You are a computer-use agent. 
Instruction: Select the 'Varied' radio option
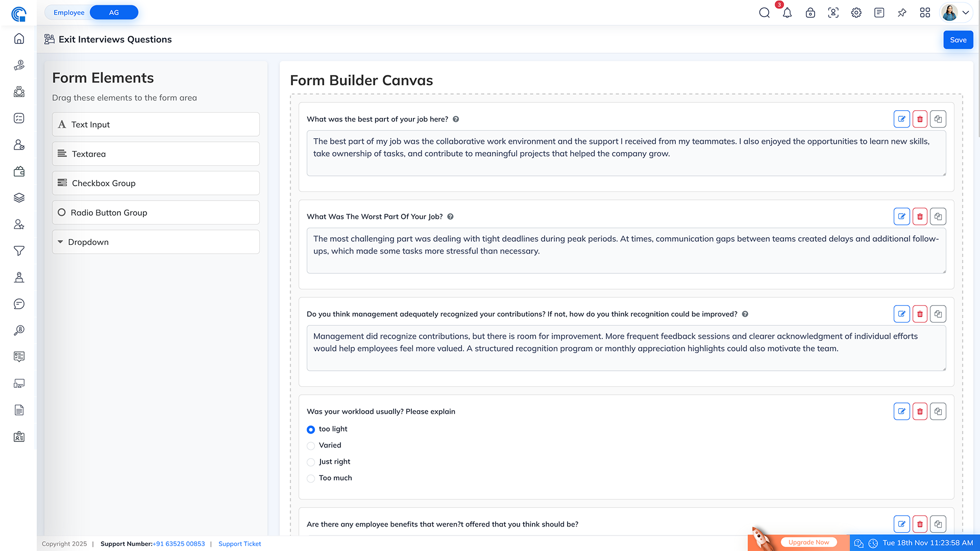click(x=311, y=446)
